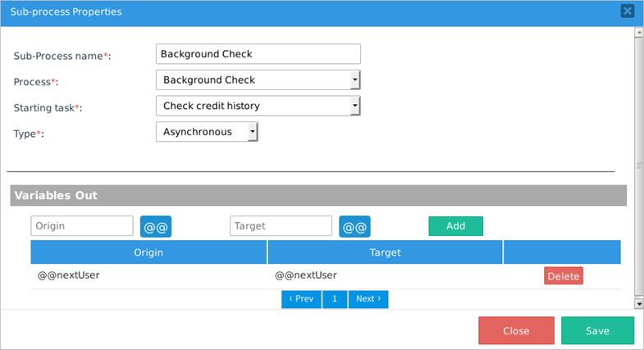Focus the Origin input field

pyautogui.click(x=82, y=226)
